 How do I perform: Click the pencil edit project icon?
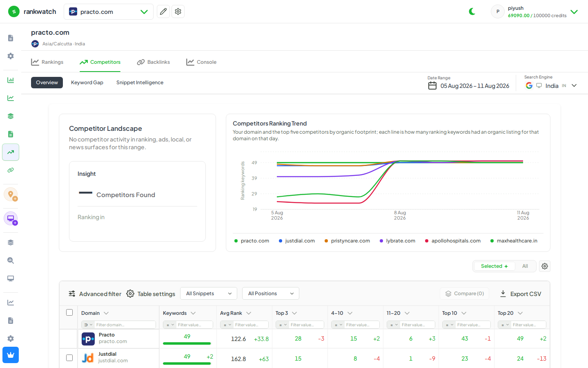click(163, 11)
